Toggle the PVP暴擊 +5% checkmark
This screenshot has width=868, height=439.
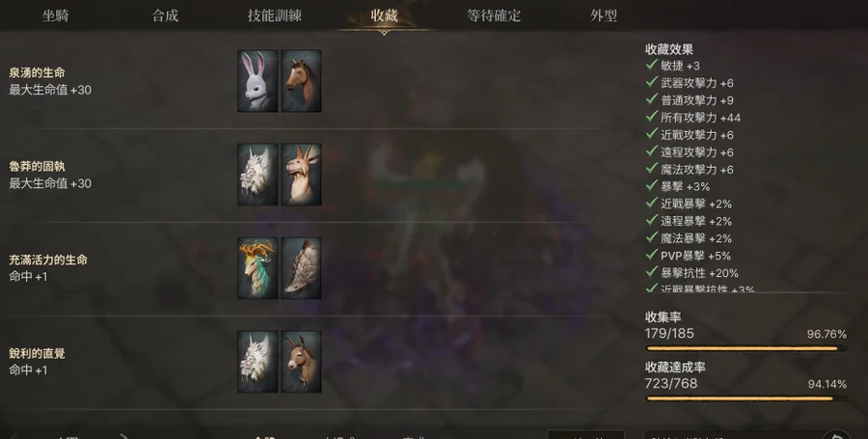click(x=652, y=256)
